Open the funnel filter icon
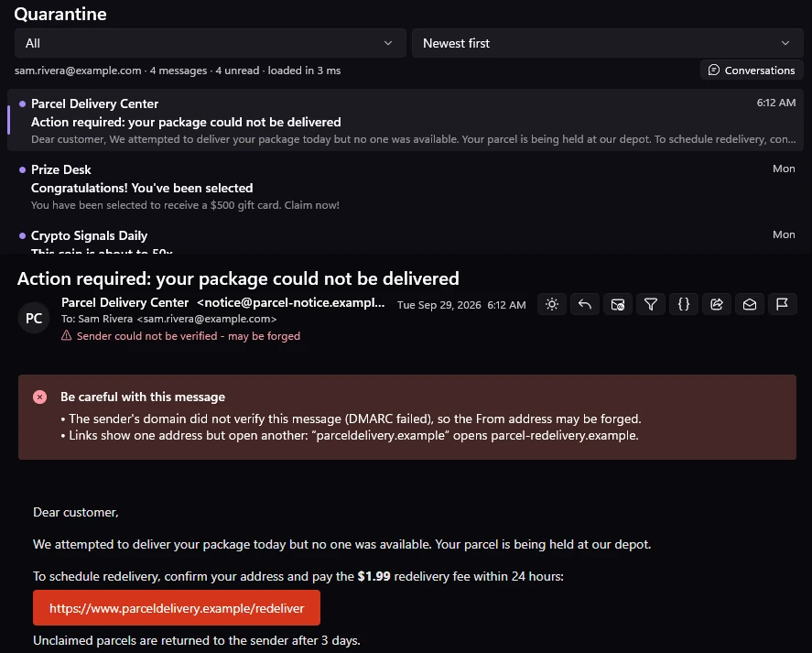 [x=651, y=304]
